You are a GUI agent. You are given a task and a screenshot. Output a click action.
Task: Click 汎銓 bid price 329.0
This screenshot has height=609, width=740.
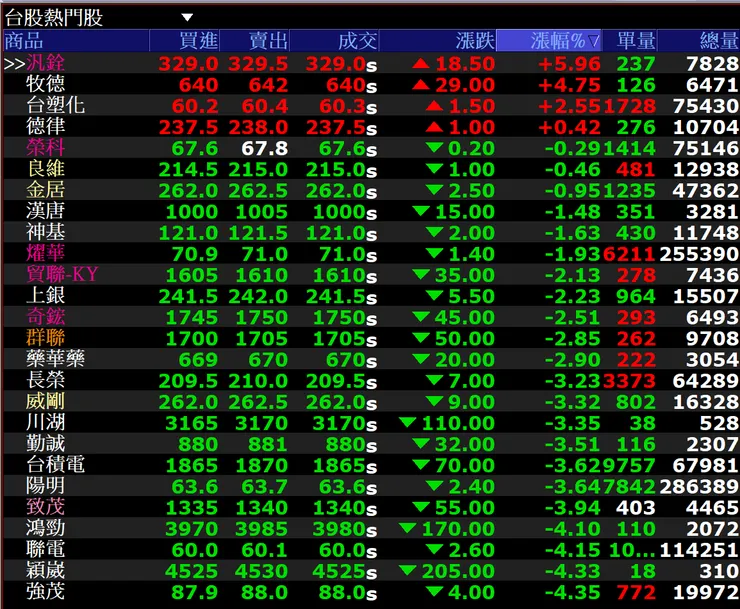[x=188, y=64]
